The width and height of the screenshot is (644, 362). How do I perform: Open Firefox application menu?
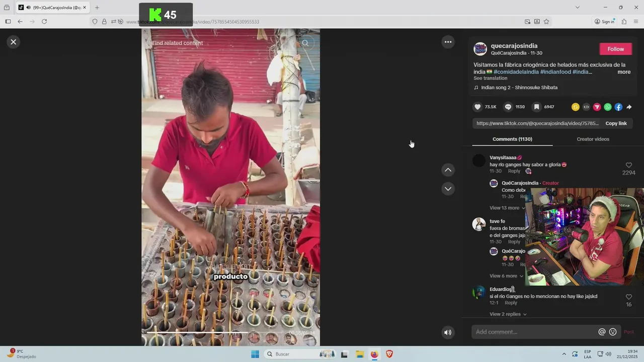[636, 22]
